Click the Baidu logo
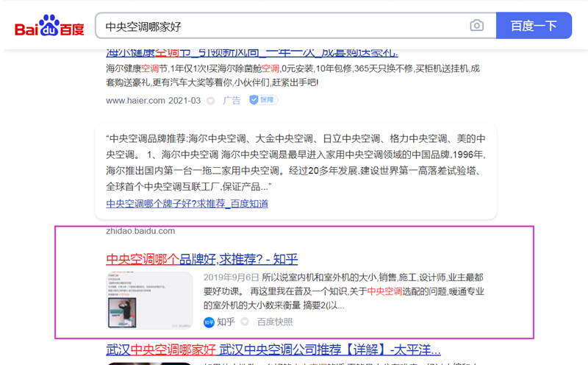 49,25
